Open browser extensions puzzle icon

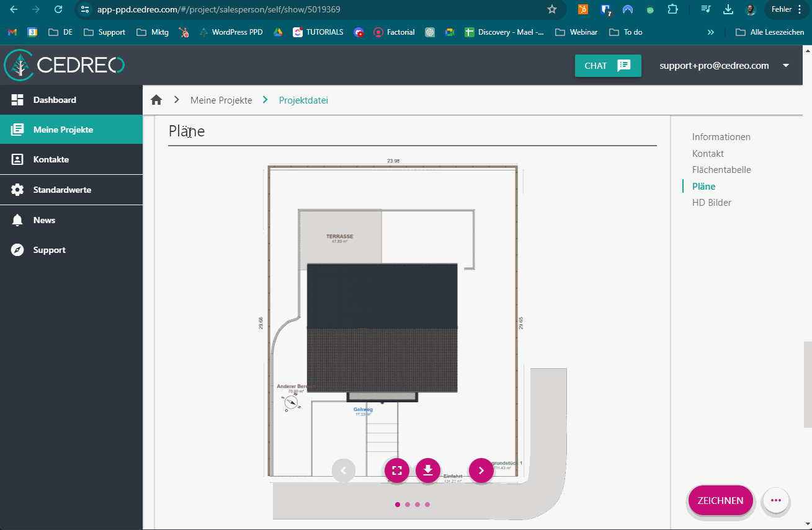[673, 9]
